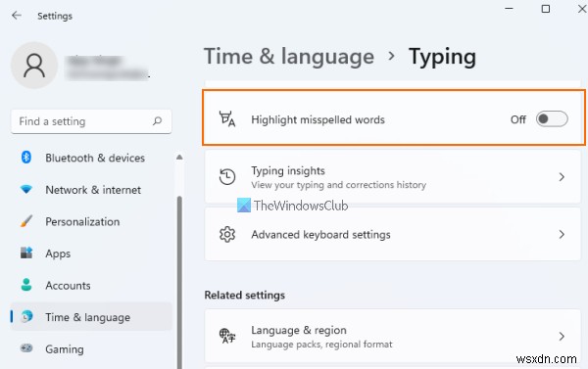588x369 pixels.
Task: Click the Typing insights history icon
Action: coord(227,177)
